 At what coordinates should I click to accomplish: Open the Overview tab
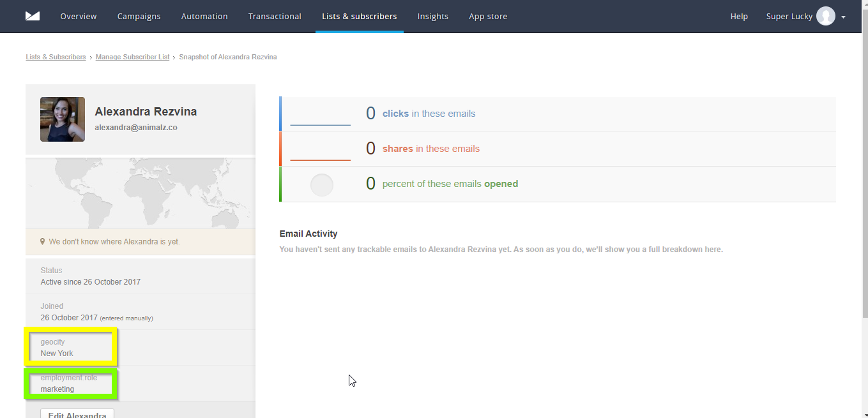click(x=79, y=16)
